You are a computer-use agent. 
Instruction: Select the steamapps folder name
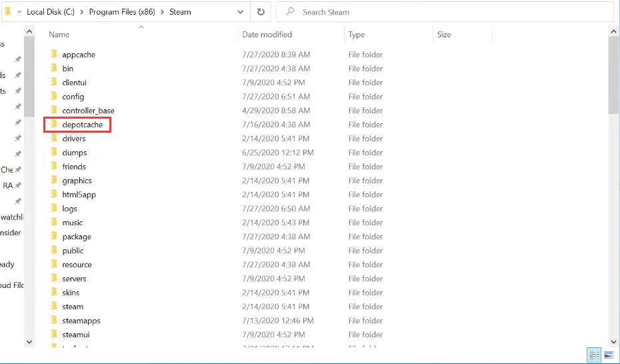tap(81, 321)
